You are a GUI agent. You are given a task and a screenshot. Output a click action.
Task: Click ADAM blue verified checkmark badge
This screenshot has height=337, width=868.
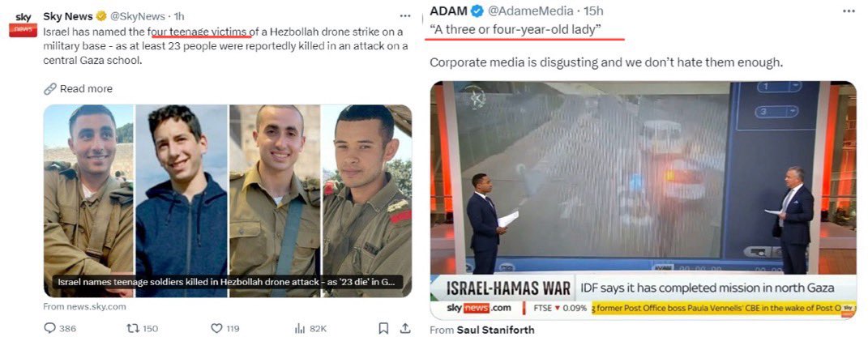coord(477,11)
